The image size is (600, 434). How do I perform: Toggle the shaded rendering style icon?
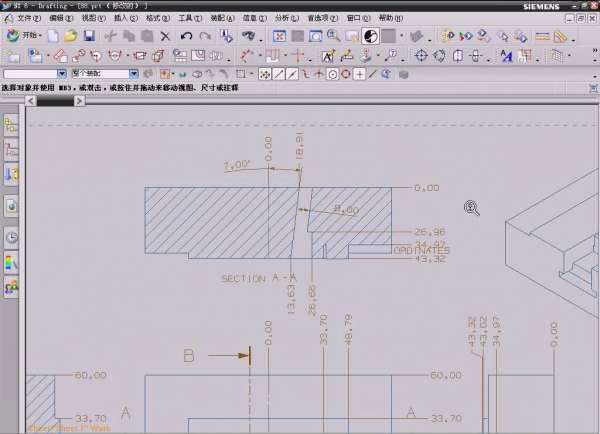coord(369,36)
